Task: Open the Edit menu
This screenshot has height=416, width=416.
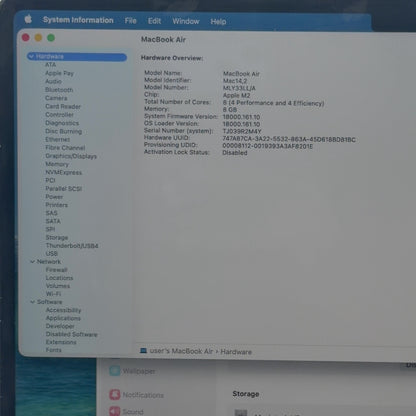Action: 154,21
